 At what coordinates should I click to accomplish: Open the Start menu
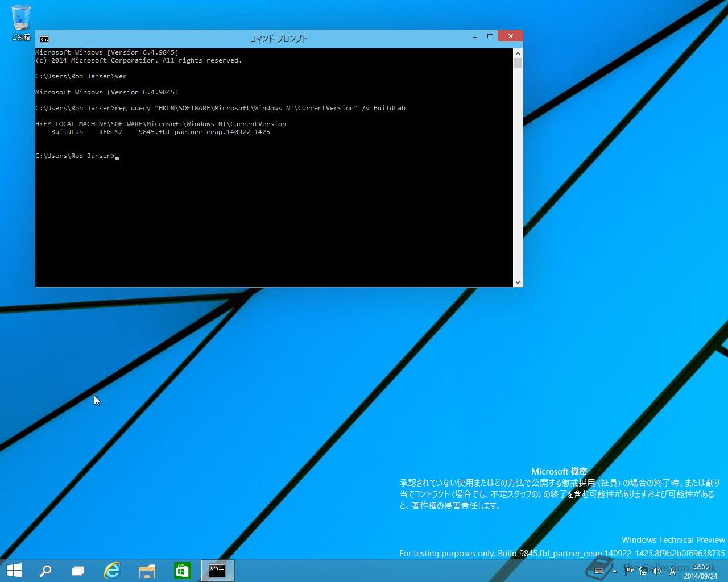click(14, 571)
